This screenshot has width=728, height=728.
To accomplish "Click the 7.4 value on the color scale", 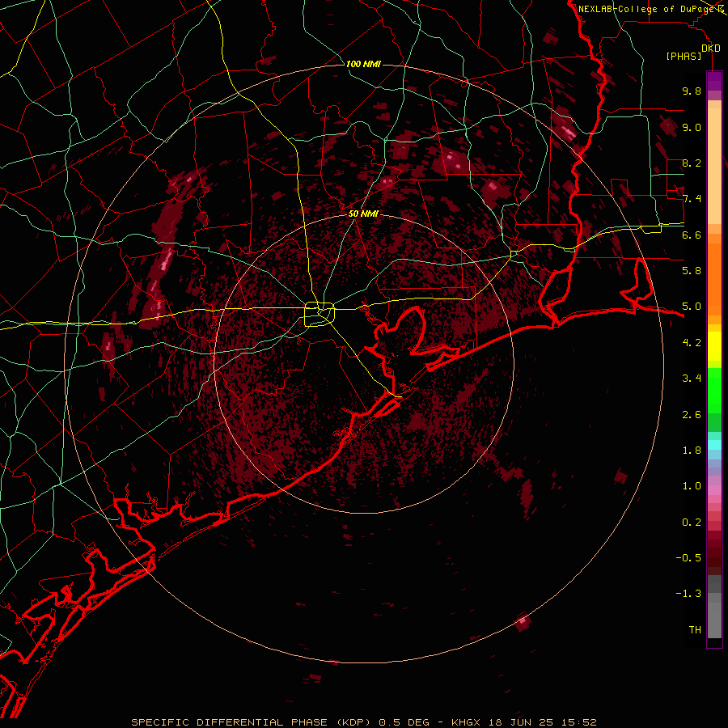I will pyautogui.click(x=692, y=199).
